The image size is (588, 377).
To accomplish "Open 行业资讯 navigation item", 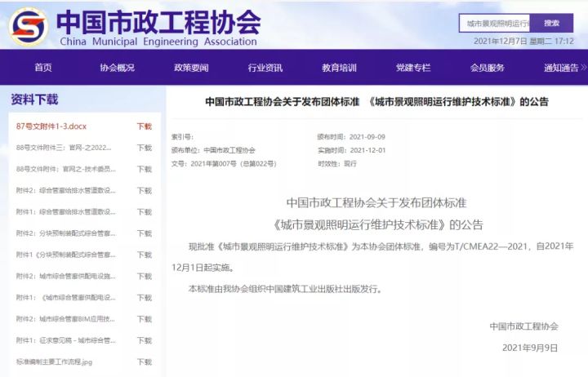I will coord(265,68).
